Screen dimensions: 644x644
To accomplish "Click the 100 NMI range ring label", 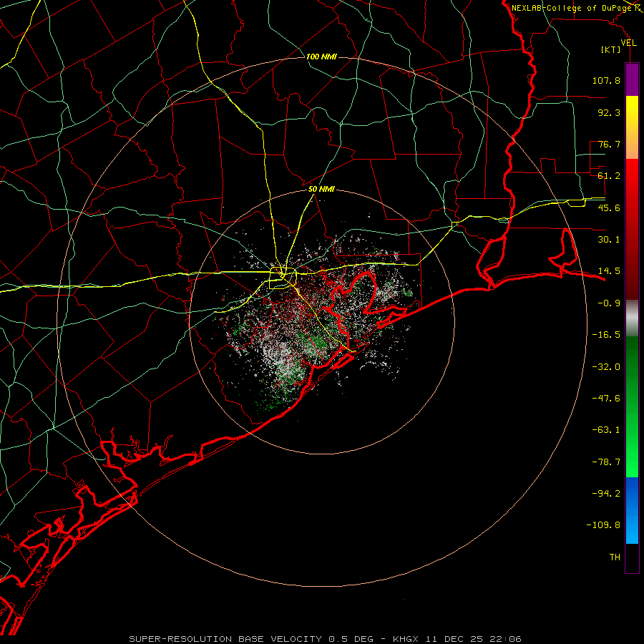I will [x=321, y=57].
